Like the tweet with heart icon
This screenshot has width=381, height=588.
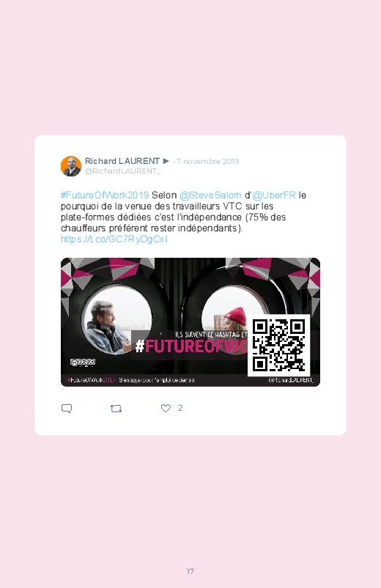(x=166, y=408)
